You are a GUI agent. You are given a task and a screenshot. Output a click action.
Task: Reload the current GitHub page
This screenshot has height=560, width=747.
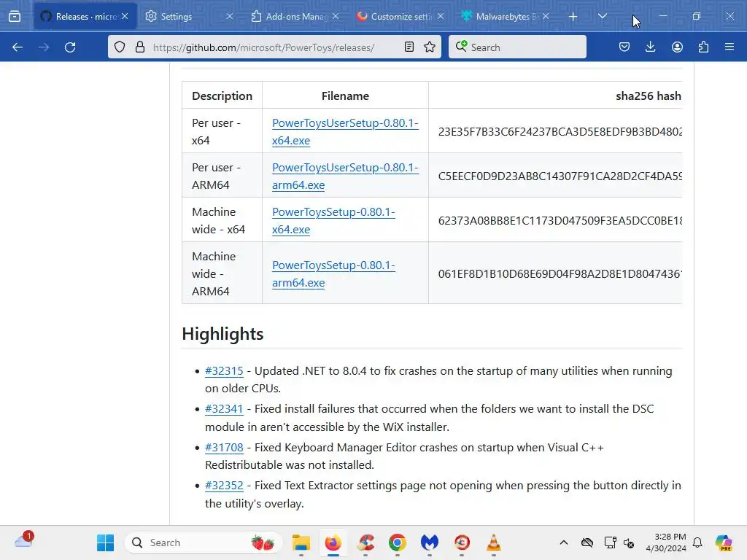[70, 47]
